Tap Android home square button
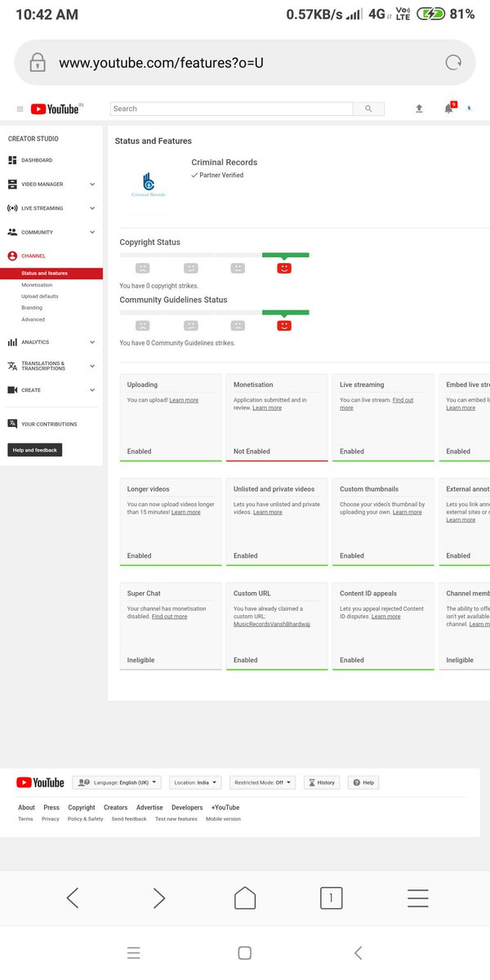The width and height of the screenshot is (490, 980). pos(244,953)
